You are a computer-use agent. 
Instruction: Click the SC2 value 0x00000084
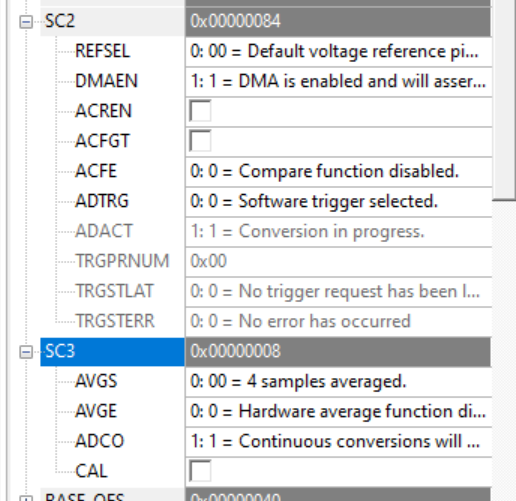[x=338, y=21]
